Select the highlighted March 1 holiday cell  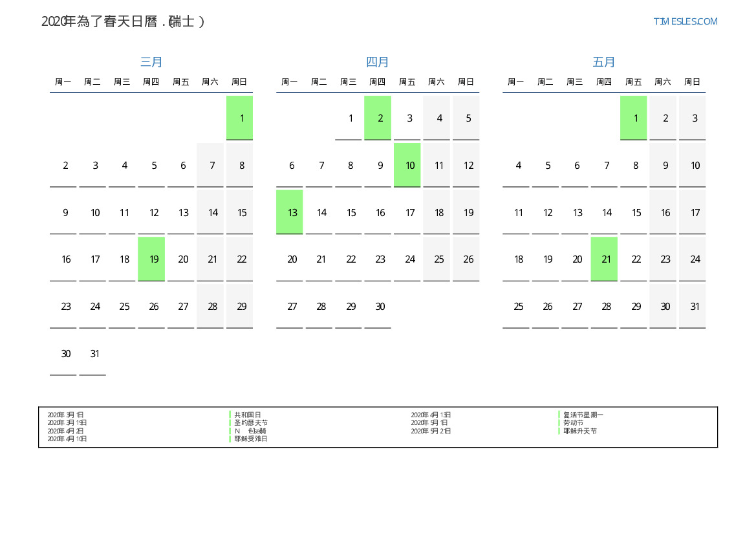239,118
